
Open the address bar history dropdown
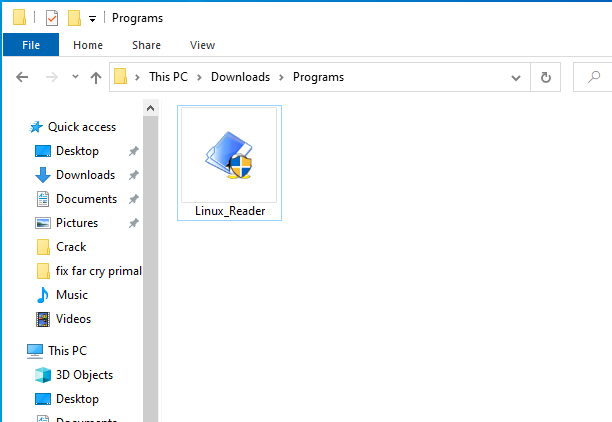click(x=516, y=78)
